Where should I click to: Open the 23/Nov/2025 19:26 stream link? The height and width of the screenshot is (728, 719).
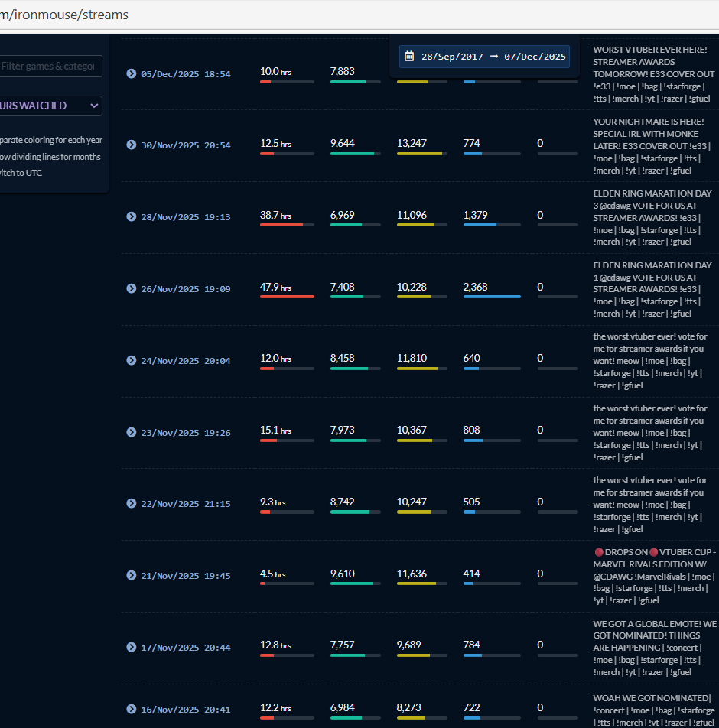coord(186,433)
